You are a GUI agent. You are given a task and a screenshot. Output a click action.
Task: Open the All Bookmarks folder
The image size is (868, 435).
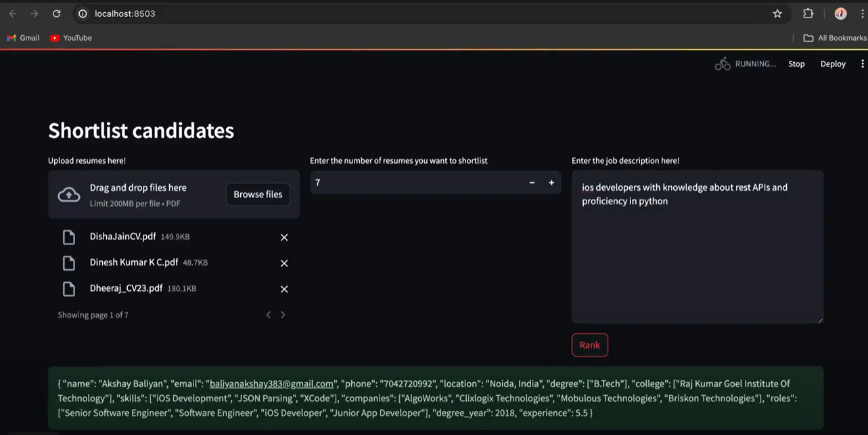click(x=835, y=38)
